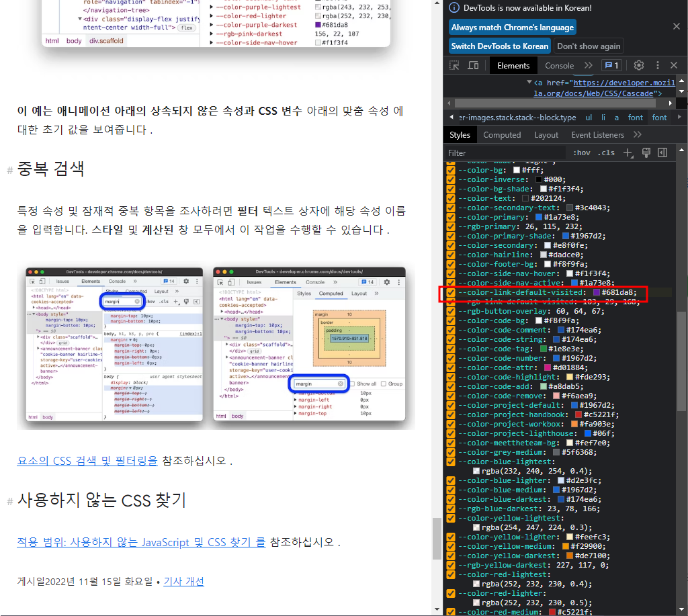The width and height of the screenshot is (688, 616).
Task: Uncheck --color-yellow-medium property checkbox
Action: [x=451, y=546]
